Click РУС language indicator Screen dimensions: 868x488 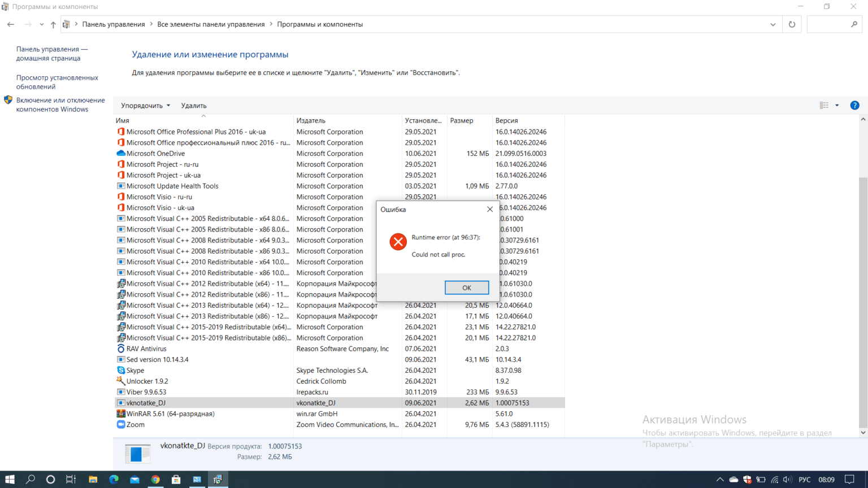point(805,479)
